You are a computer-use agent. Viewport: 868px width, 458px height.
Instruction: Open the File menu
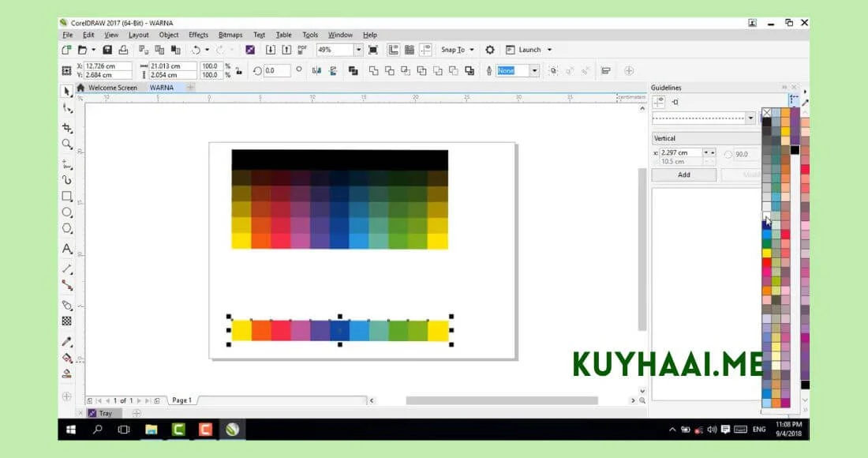(x=68, y=35)
